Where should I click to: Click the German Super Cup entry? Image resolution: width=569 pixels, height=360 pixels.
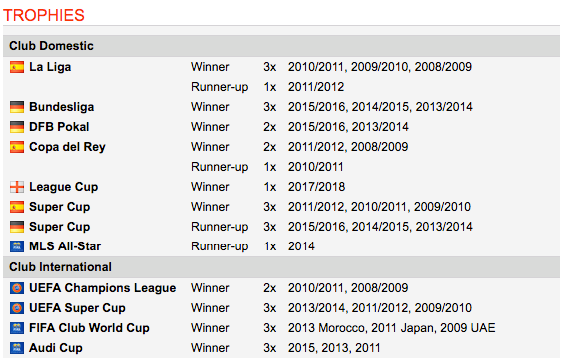pyautogui.click(x=60, y=227)
